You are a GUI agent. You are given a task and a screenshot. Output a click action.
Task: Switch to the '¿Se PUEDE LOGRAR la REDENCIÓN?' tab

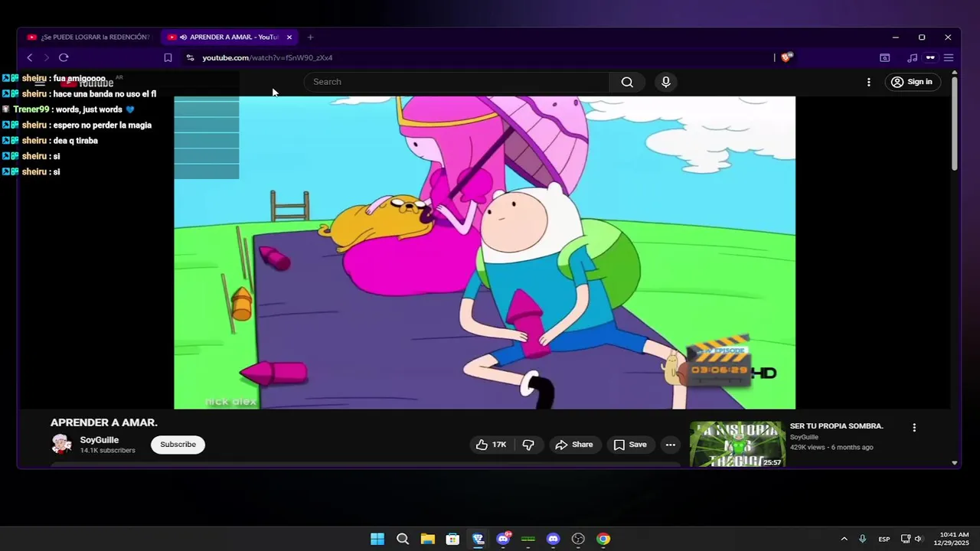click(x=88, y=37)
